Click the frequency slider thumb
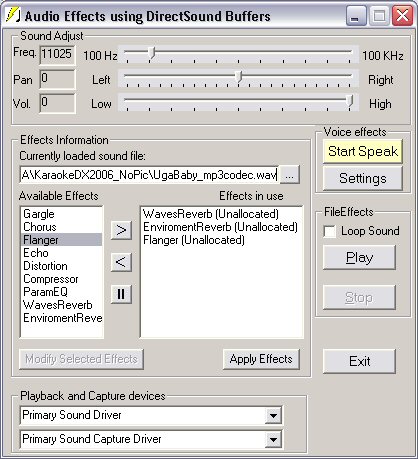418x459 pixels. tap(152, 53)
